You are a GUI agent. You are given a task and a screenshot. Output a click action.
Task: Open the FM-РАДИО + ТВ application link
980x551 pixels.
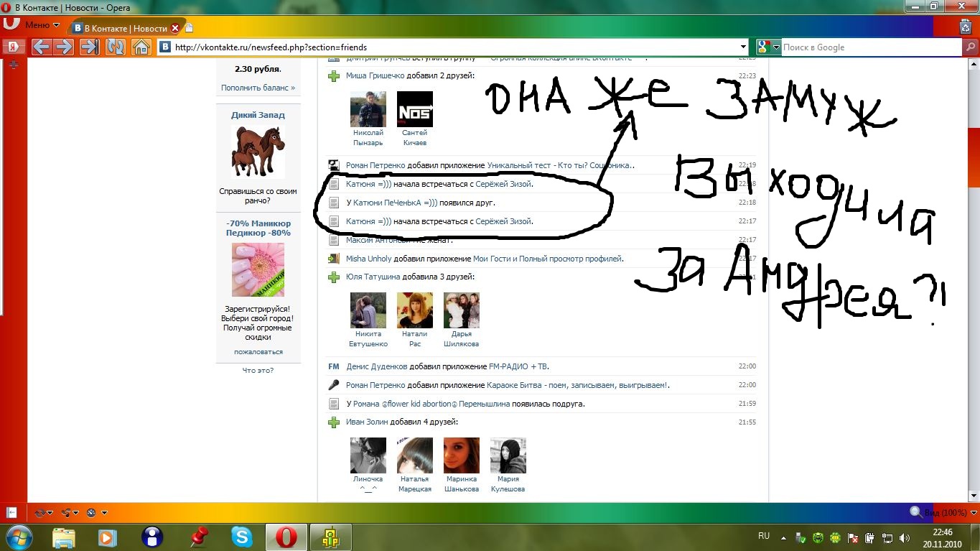click(x=518, y=366)
